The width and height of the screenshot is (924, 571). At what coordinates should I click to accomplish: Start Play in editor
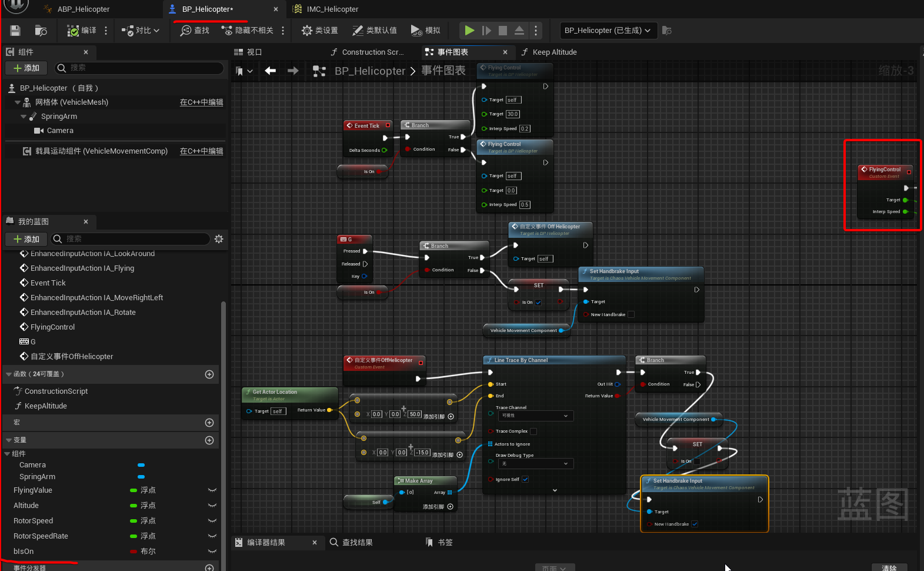click(469, 31)
